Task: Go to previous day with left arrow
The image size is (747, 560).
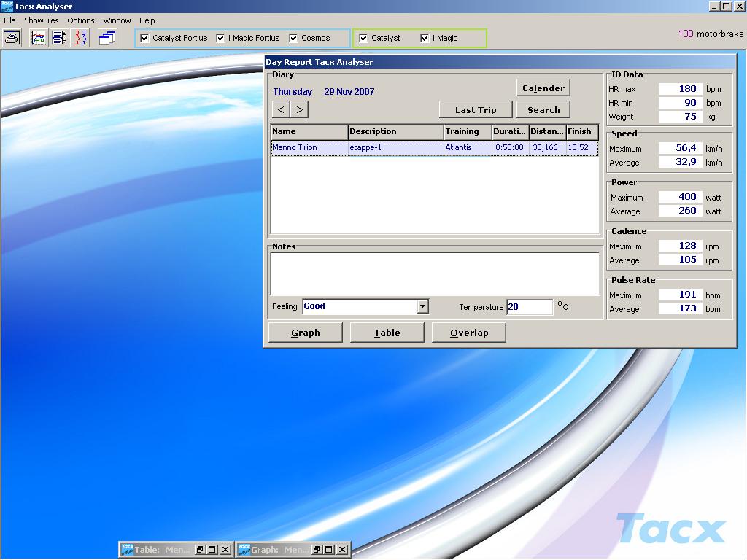Action: [281, 109]
